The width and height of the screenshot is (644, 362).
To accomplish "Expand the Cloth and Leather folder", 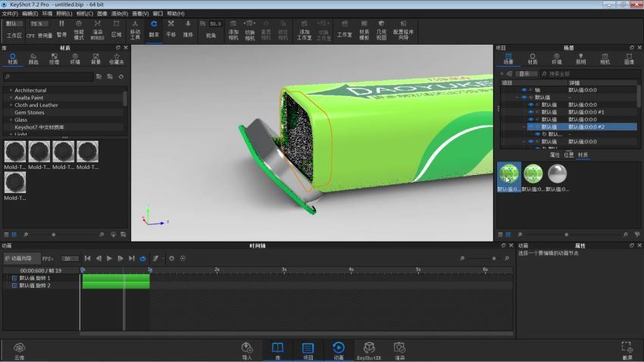I will (11, 105).
